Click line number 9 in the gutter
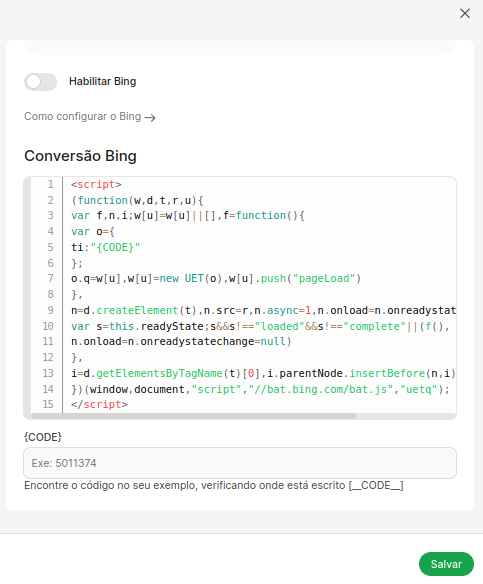Image resolution: width=483 pixels, height=584 pixels. (x=51, y=310)
